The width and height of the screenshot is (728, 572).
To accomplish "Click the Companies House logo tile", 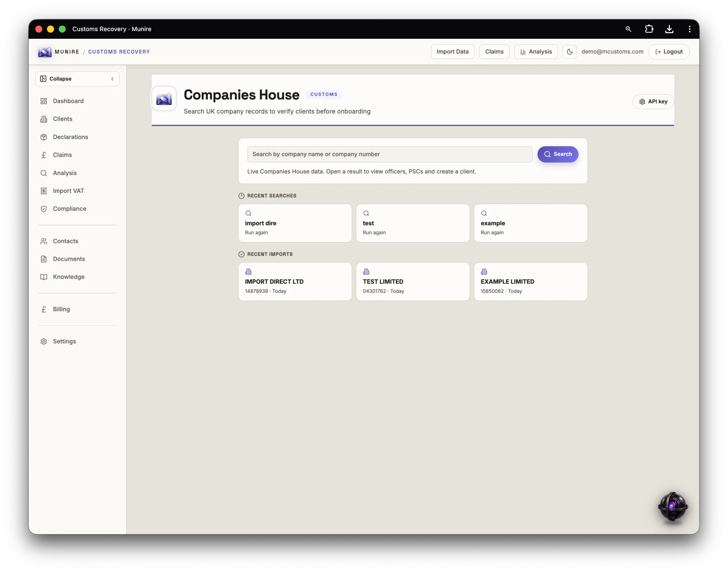I will click(x=164, y=99).
